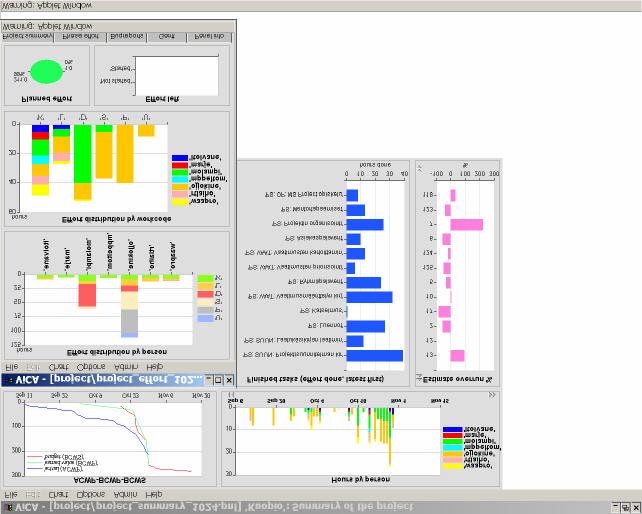Screen dimensions: 642x514
Task: Click 'Not started' label in Effort left chart
Action: pos(115,81)
